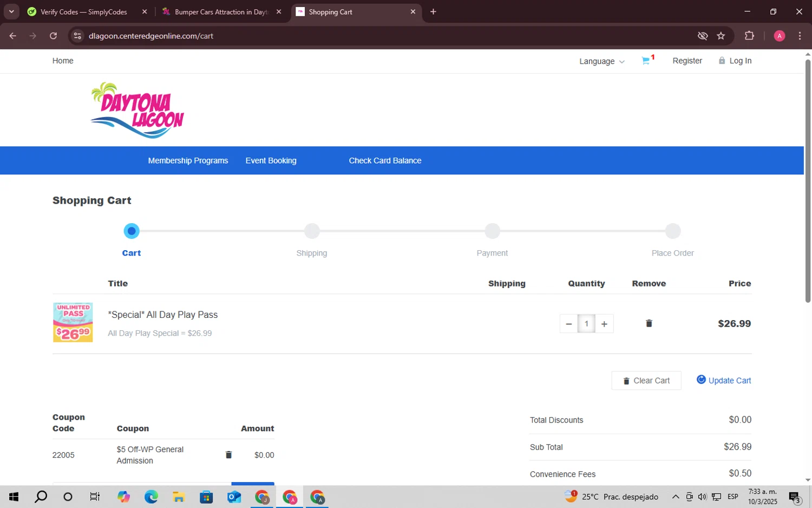This screenshot has height=508, width=812.
Task: View site information icon in address bar
Action: click(77, 36)
